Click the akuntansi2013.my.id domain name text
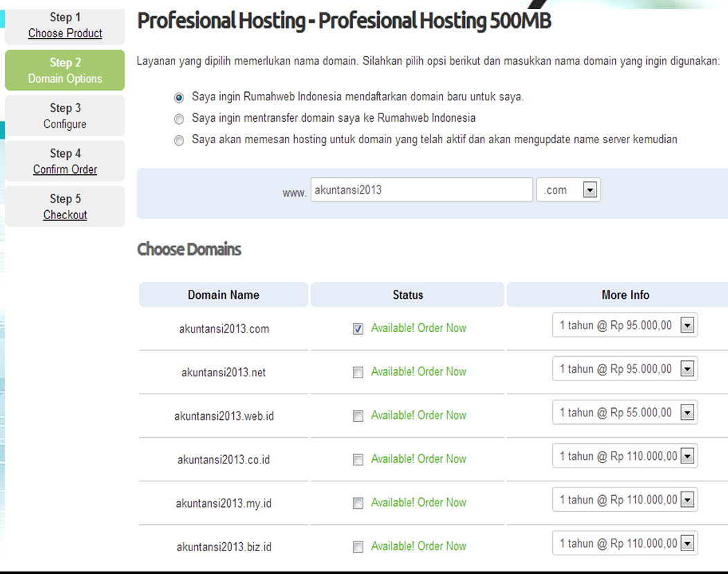The height and width of the screenshot is (574, 728). click(x=224, y=503)
